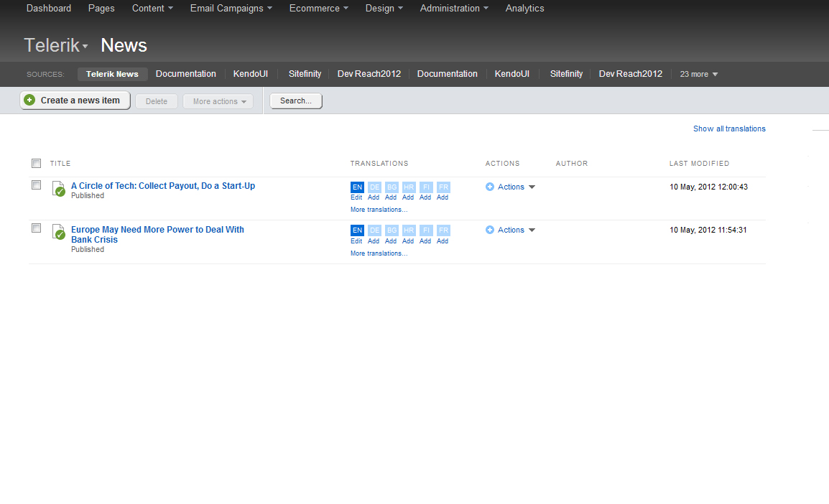The image size is (829, 504).
Task: Click Add under DE for A Circle of Tech
Action: tap(374, 197)
